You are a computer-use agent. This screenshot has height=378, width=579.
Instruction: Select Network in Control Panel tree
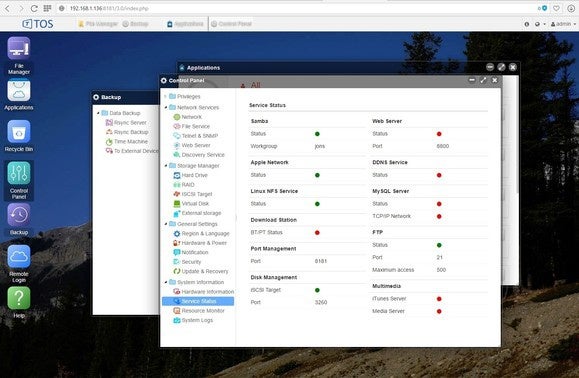click(188, 117)
